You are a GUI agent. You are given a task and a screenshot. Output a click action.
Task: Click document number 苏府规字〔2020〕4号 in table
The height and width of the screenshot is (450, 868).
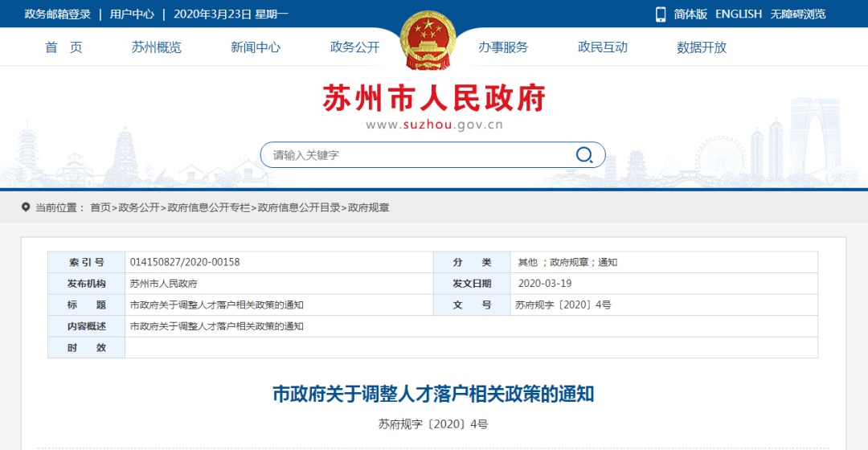point(563,305)
